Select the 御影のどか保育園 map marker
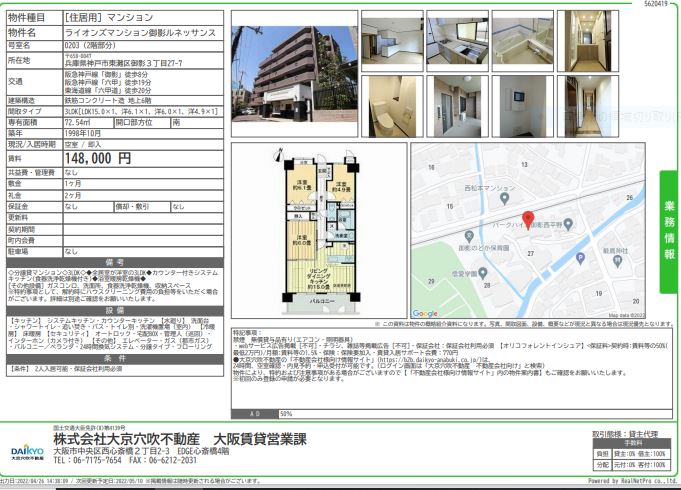 coord(469,237)
